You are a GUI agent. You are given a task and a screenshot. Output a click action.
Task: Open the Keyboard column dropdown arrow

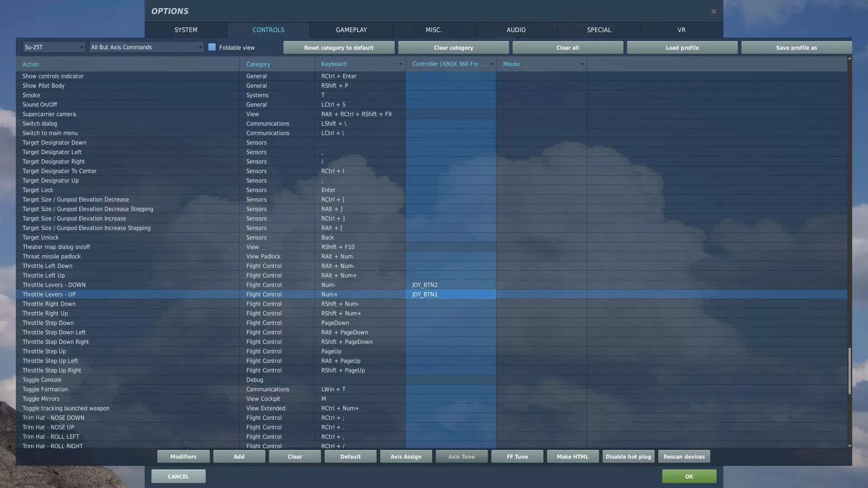pos(400,64)
